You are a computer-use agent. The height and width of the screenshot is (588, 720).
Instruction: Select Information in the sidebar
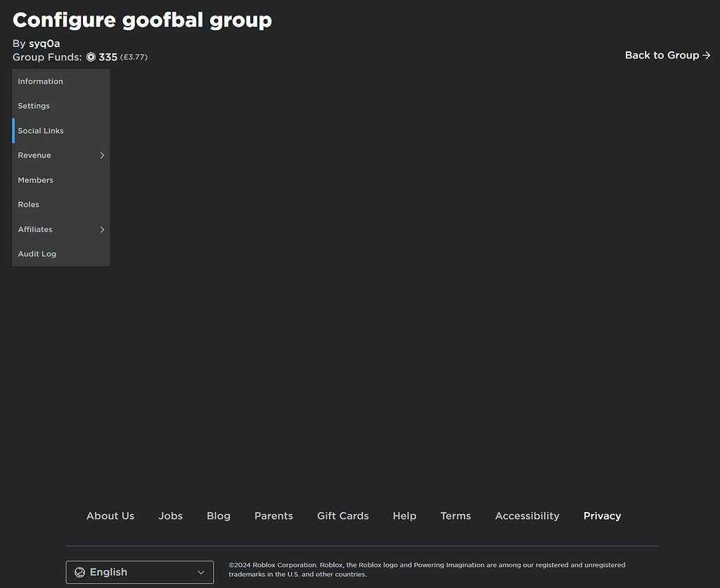pos(40,81)
